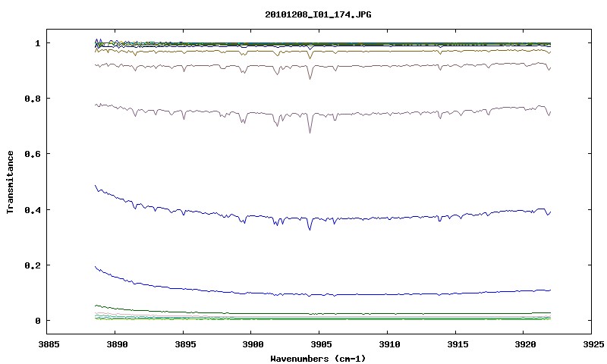Click the y-axis tick label 0.4
This screenshot has height=364, width=607.
tap(33, 210)
